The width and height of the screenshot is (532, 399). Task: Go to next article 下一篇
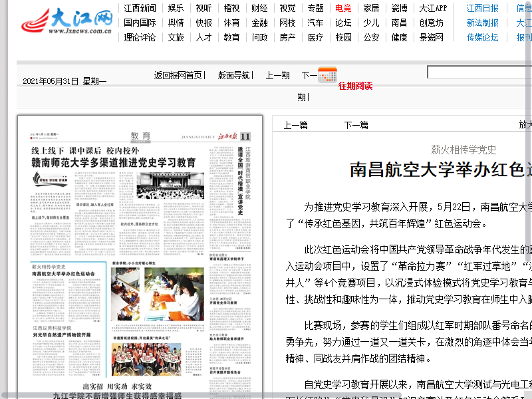(x=356, y=125)
